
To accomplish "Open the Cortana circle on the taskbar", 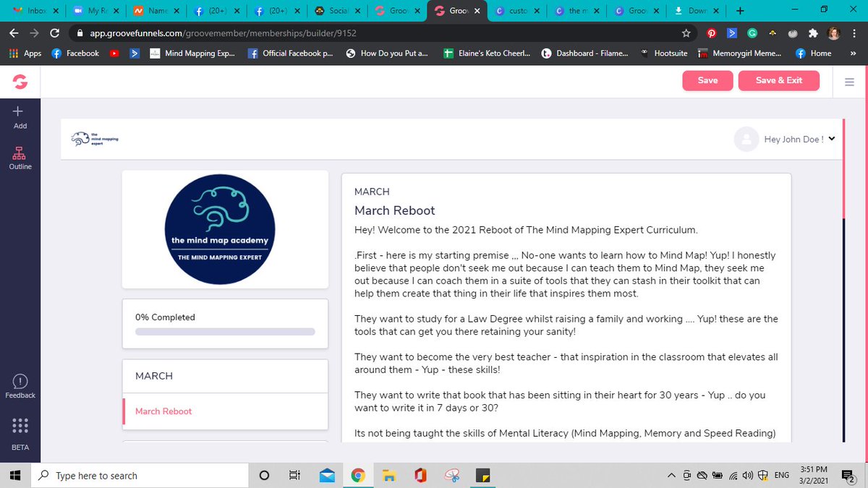I will pyautogui.click(x=264, y=475).
